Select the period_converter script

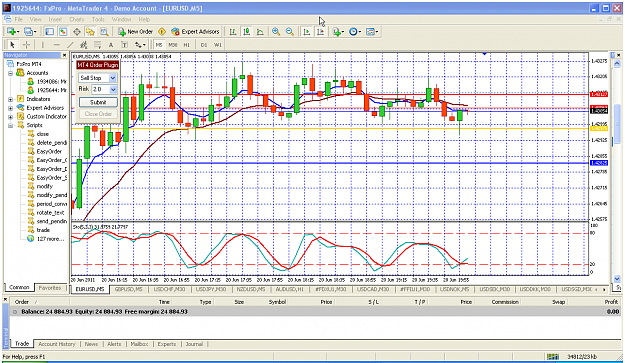click(51, 204)
